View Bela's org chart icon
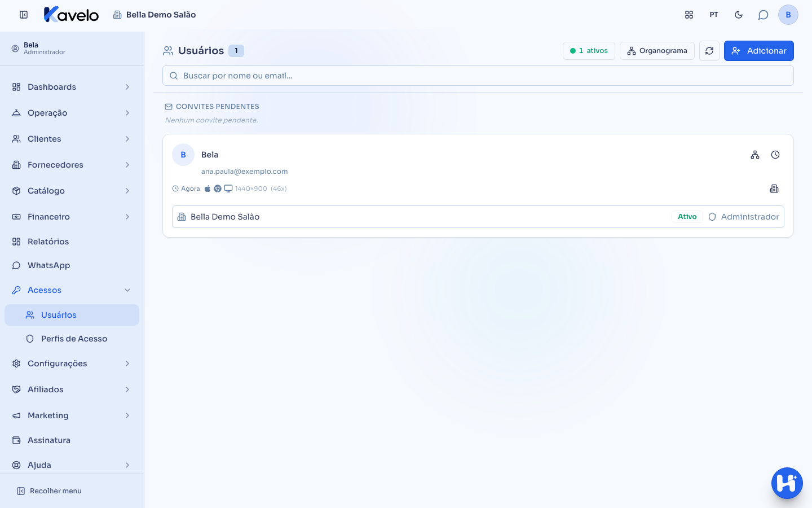 pos(755,155)
